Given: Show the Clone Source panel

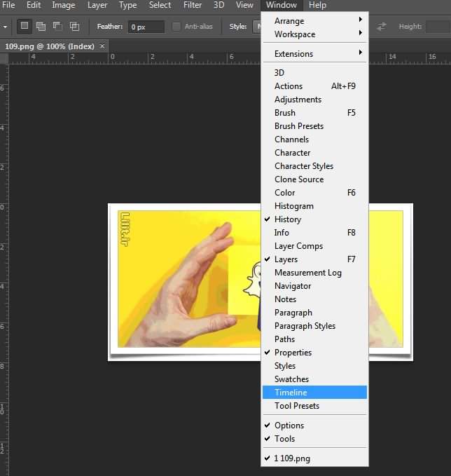Looking at the screenshot, I should tap(315, 179).
